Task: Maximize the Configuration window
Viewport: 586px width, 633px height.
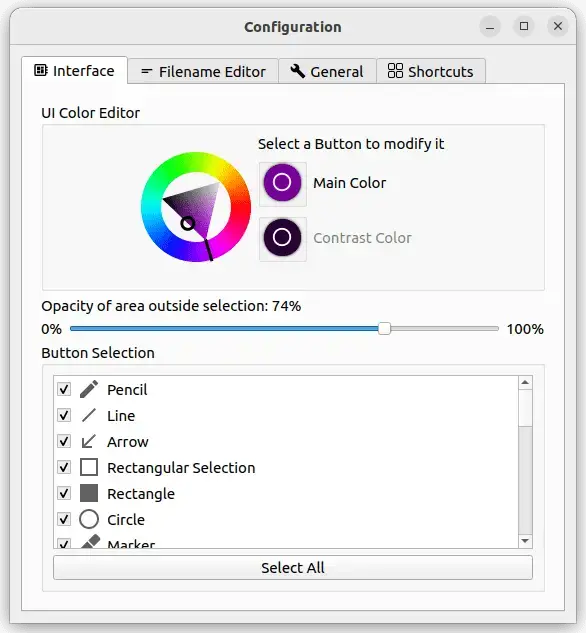Action: click(x=524, y=26)
